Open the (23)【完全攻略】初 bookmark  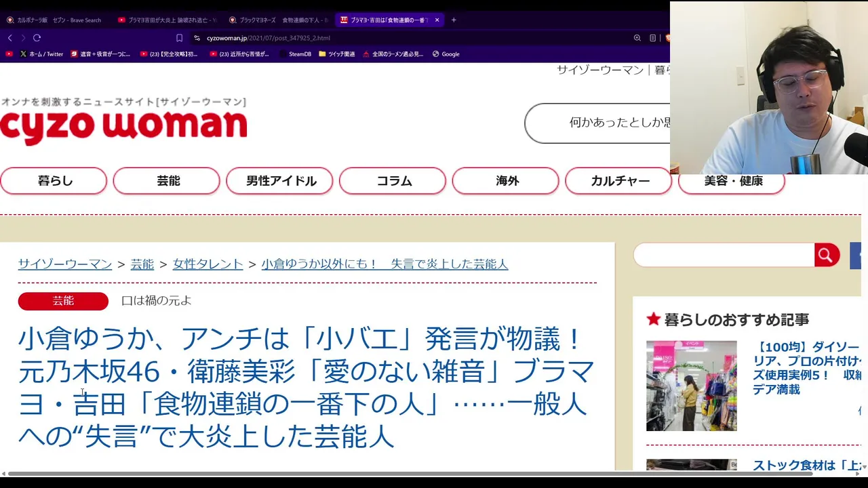point(169,54)
